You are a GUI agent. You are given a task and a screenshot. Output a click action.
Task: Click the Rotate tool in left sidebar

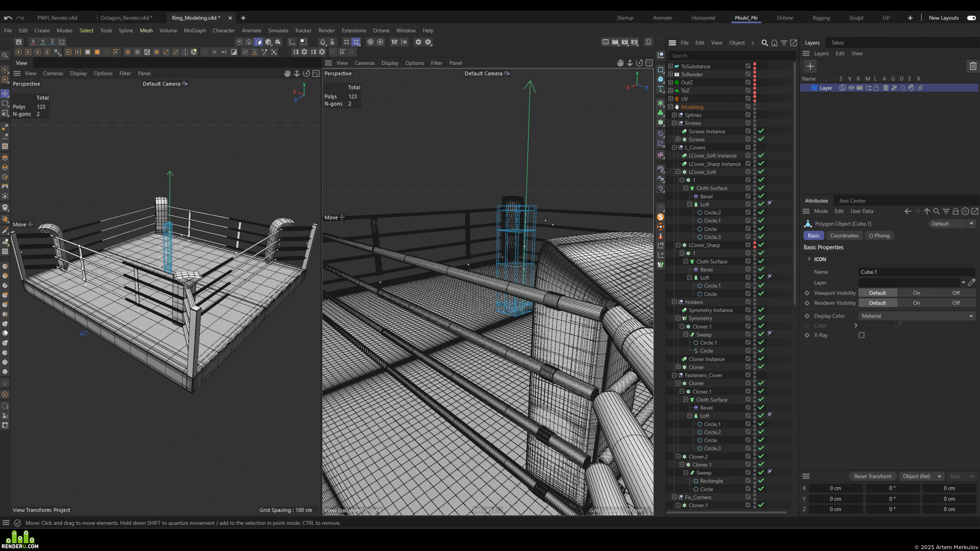(x=5, y=103)
